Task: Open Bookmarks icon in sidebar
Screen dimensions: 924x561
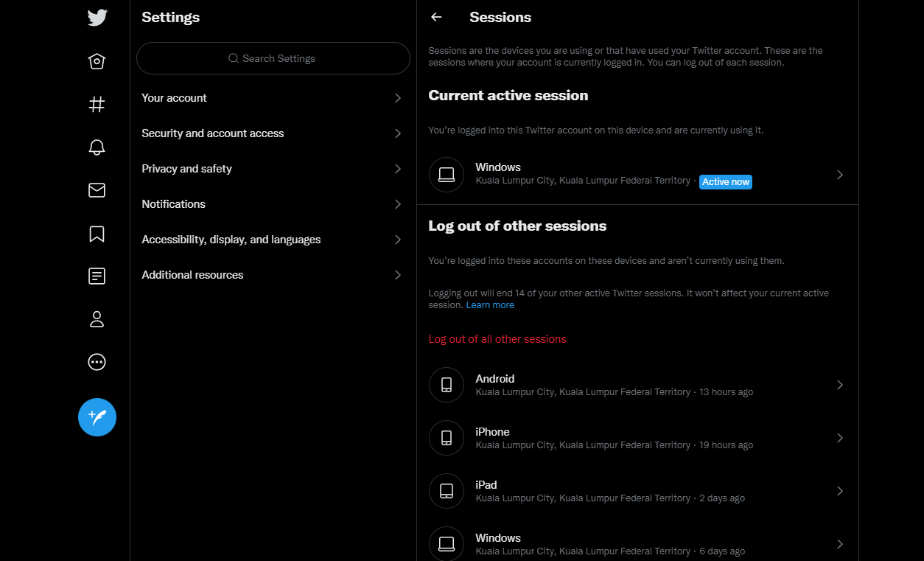Action: coord(97,234)
